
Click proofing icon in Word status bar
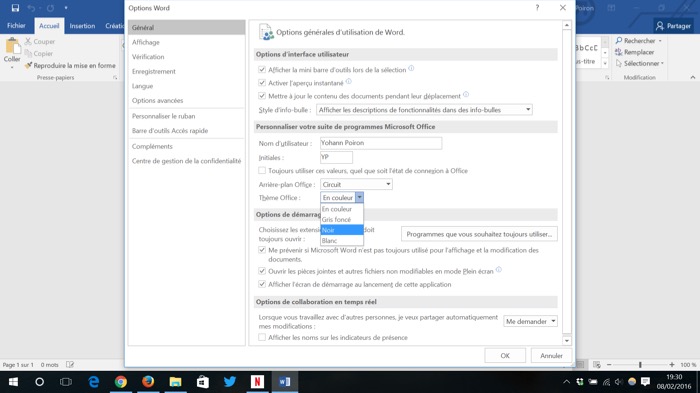70,364
